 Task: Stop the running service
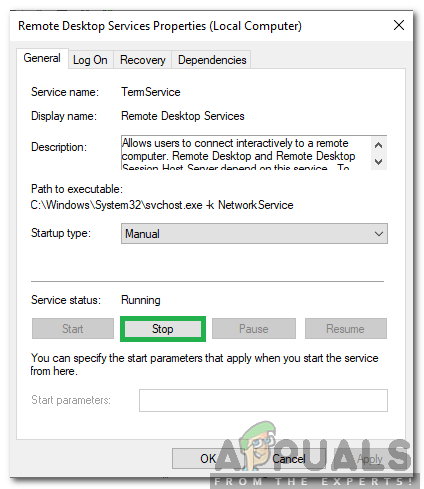[x=163, y=329]
